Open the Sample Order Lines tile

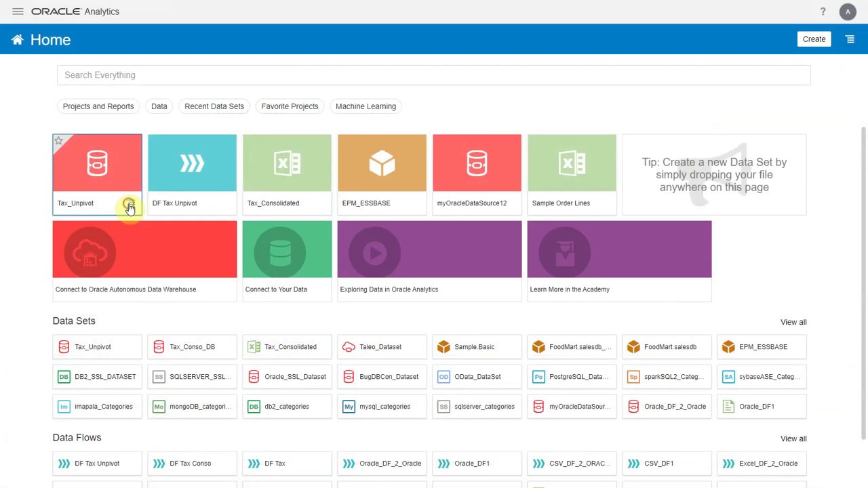572,174
